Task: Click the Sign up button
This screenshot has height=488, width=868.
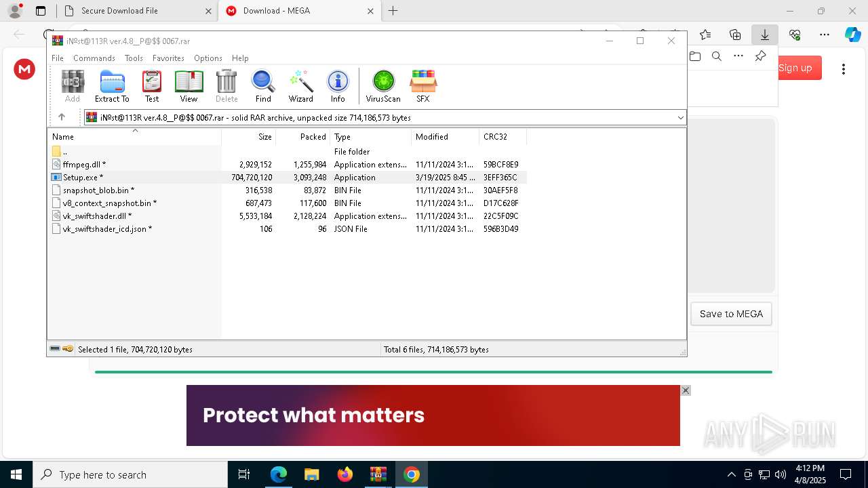Action: point(795,68)
